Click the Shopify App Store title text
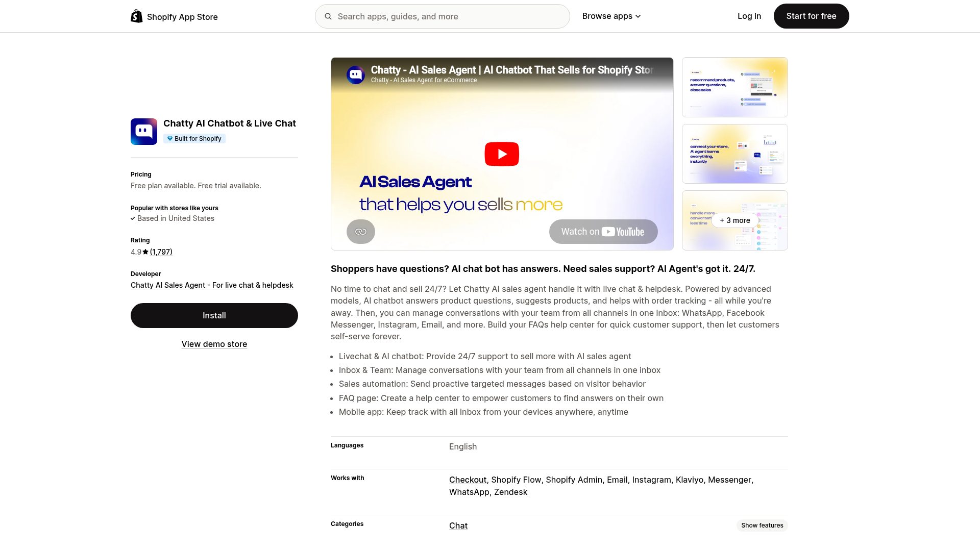This screenshot has height=551, width=980. pos(182,17)
